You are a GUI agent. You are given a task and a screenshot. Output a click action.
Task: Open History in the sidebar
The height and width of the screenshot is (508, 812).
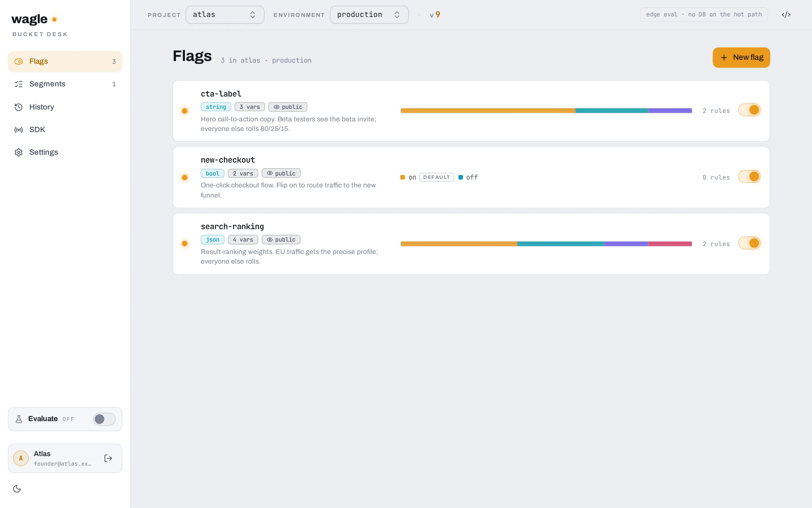tap(65, 107)
